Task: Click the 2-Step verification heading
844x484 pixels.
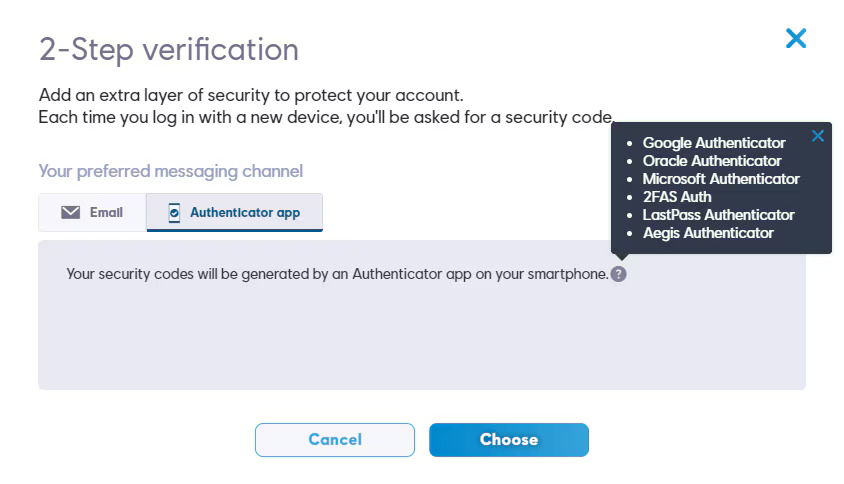Action: coord(168,49)
